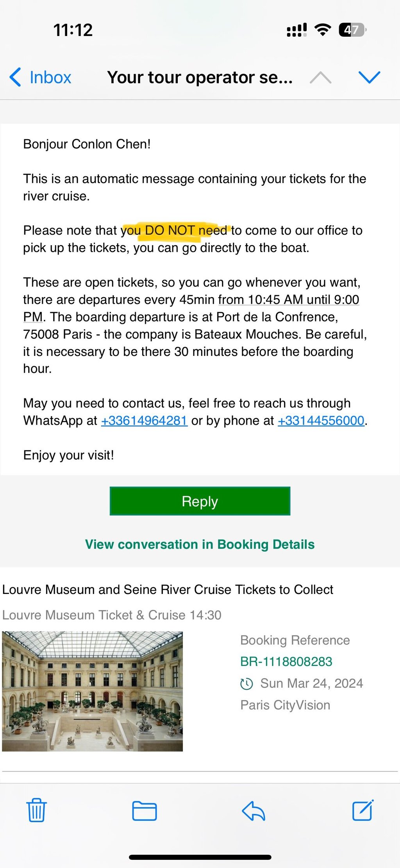The height and width of the screenshot is (868, 400).
Task: Open the Louvre Museum courtyard photo
Action: (x=93, y=691)
